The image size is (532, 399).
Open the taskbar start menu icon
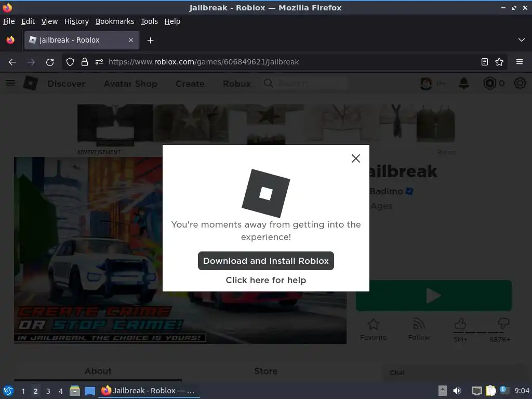(8, 391)
